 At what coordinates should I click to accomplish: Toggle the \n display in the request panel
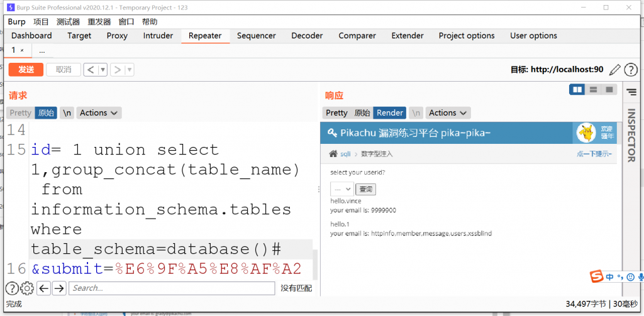(67, 113)
